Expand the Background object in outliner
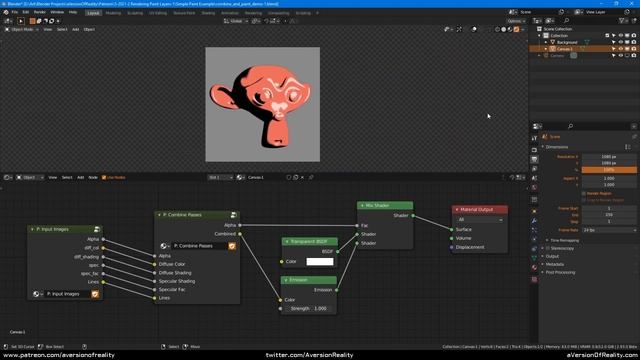640x360 pixels. pos(546,42)
